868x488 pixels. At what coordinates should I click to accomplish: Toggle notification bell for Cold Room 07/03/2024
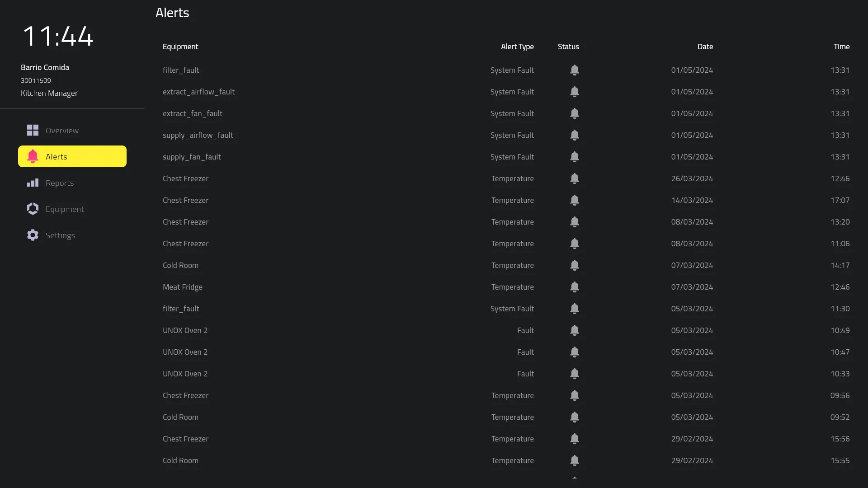pos(574,265)
